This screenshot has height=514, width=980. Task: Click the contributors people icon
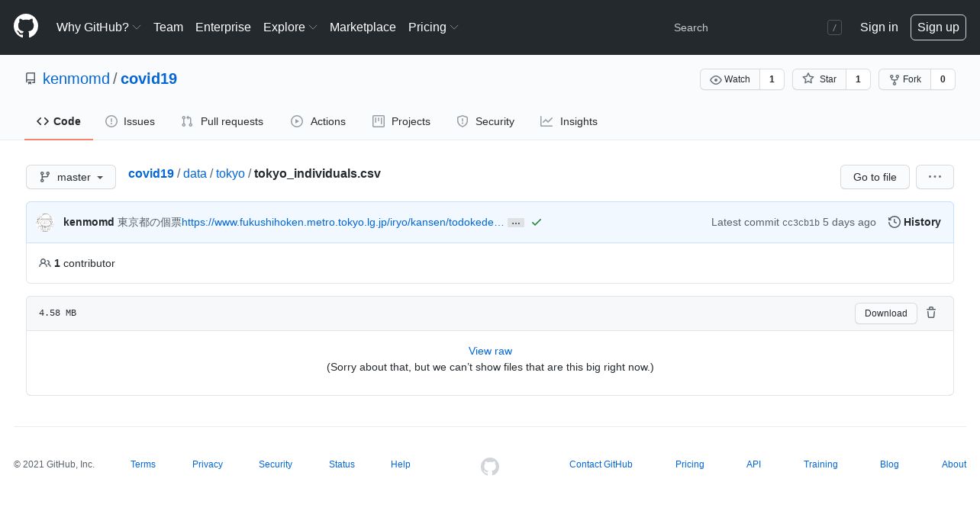click(45, 263)
